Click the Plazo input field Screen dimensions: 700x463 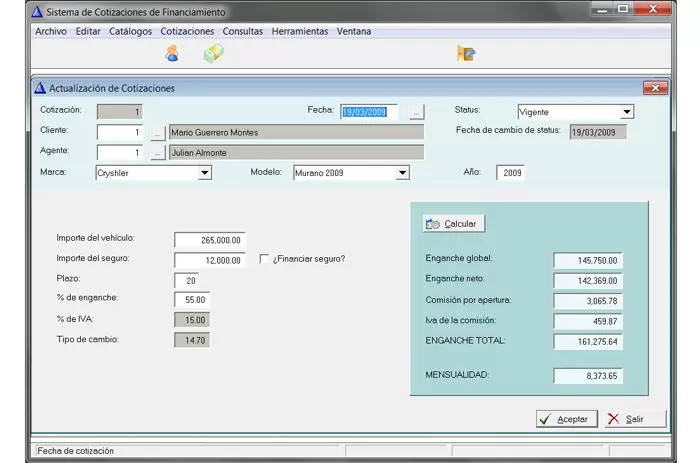[185, 280]
